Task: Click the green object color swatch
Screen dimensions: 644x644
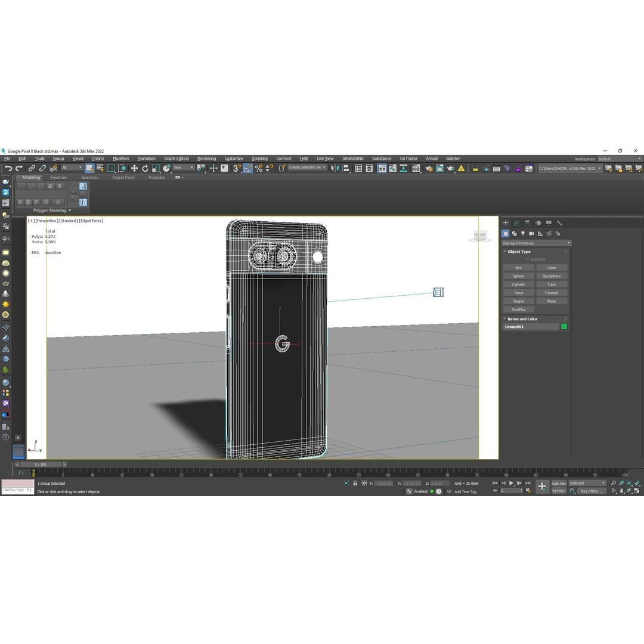Action: pyautogui.click(x=564, y=327)
